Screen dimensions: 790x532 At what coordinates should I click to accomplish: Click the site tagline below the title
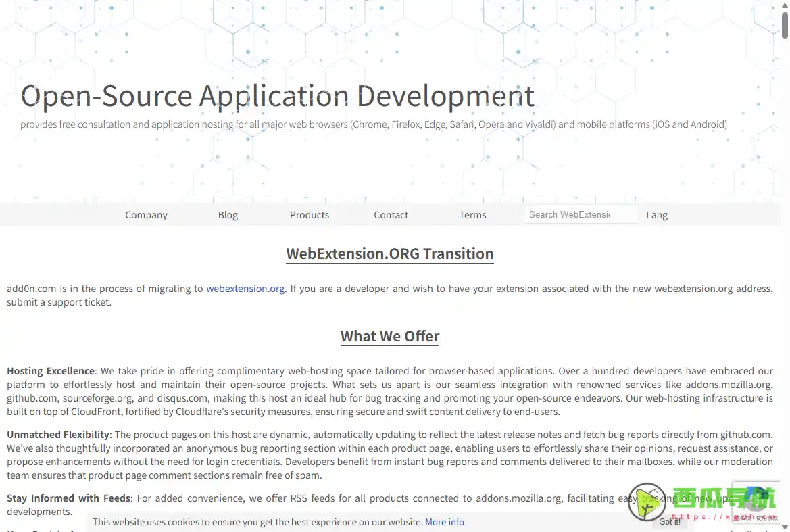[373, 124]
